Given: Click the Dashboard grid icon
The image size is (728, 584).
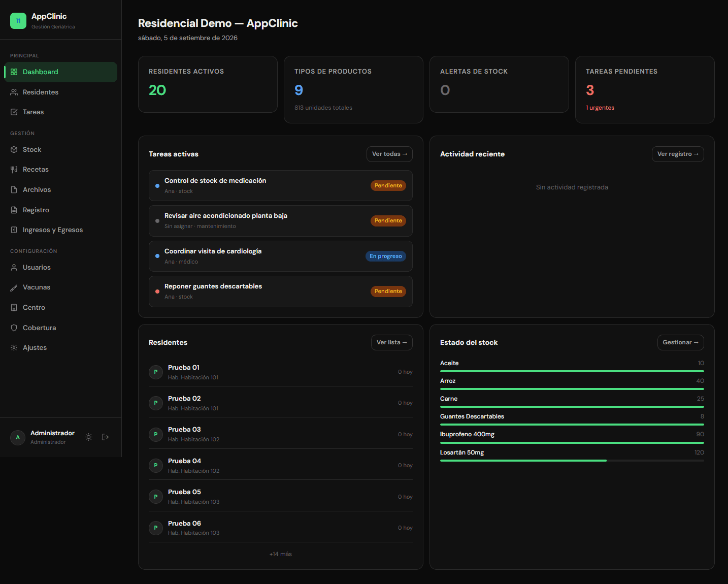Looking at the screenshot, I should [14, 72].
